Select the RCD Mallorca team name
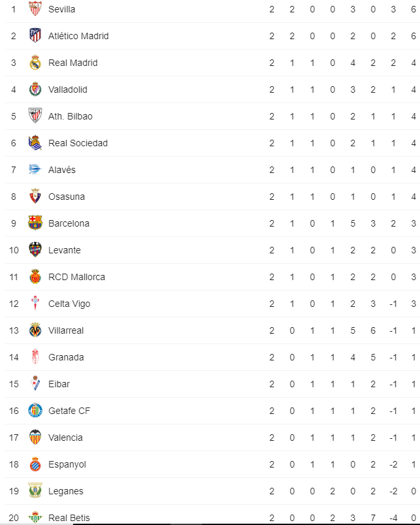Viewport: 420px width, 525px height. [x=76, y=277]
